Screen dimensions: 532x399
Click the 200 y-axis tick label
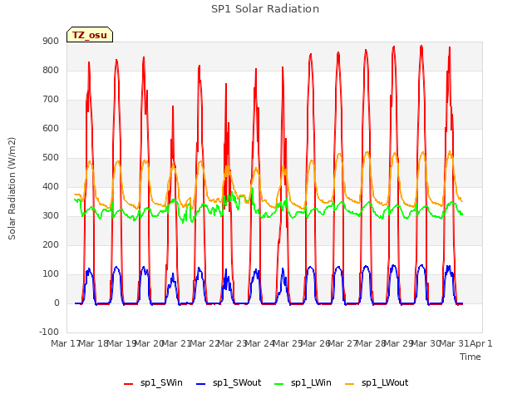(x=51, y=245)
